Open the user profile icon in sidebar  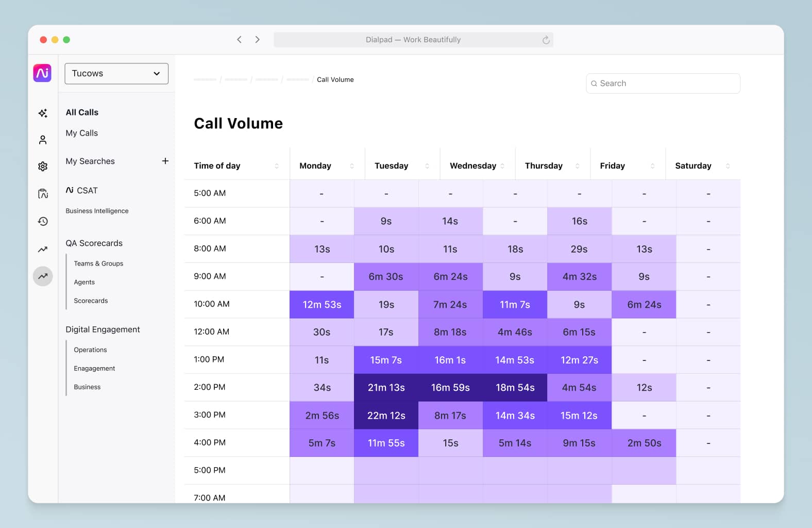click(x=43, y=140)
